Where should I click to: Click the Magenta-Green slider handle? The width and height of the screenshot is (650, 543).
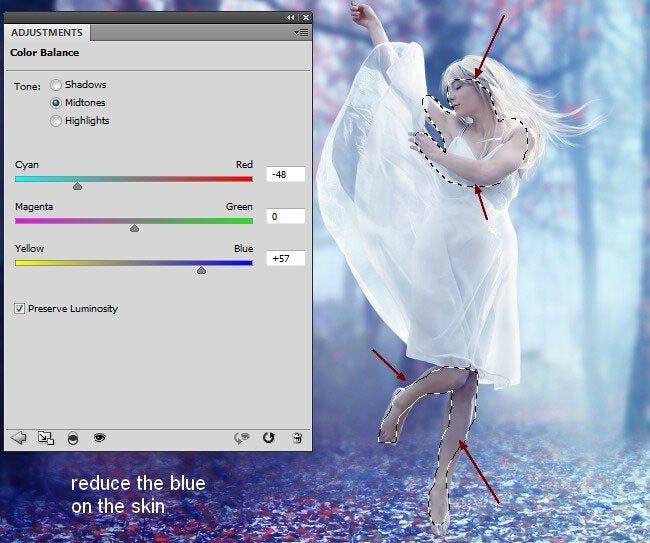(134, 228)
